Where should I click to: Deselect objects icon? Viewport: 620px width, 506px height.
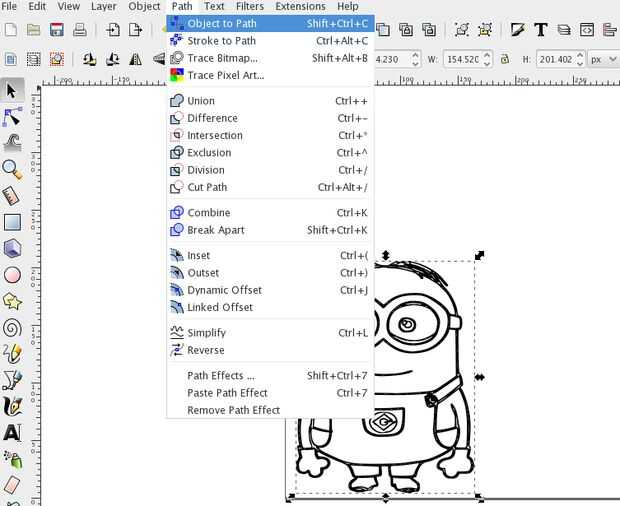pos(57,59)
